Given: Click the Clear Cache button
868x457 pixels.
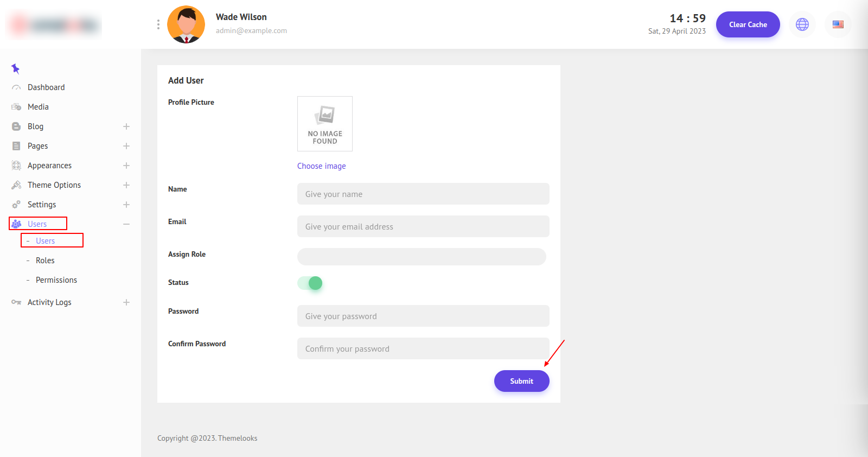Looking at the screenshot, I should (748, 24).
